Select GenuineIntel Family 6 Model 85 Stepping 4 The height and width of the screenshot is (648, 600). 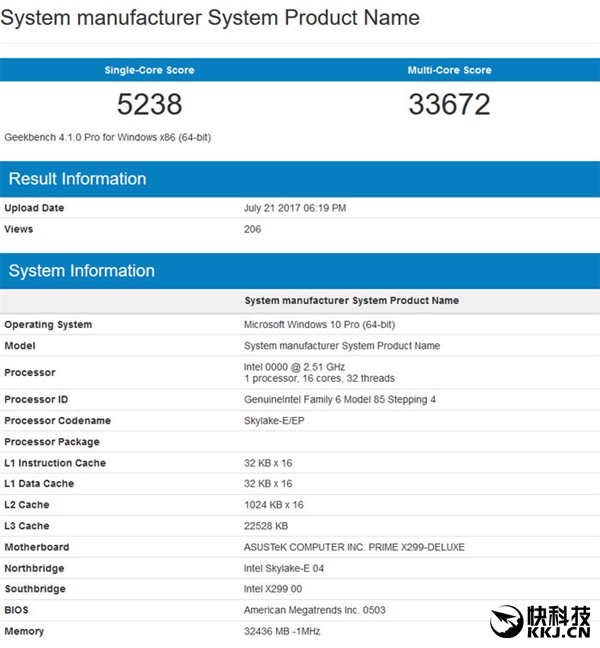coord(340,399)
